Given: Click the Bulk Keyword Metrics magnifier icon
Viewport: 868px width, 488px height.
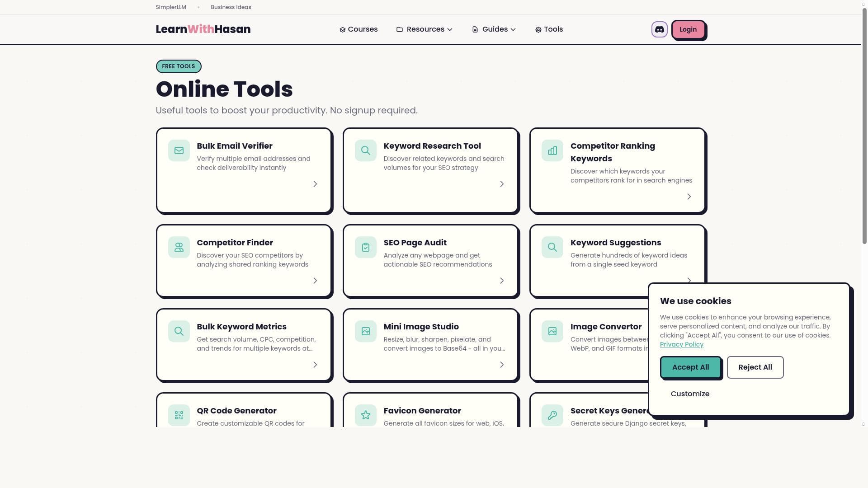Looking at the screenshot, I should (x=179, y=331).
